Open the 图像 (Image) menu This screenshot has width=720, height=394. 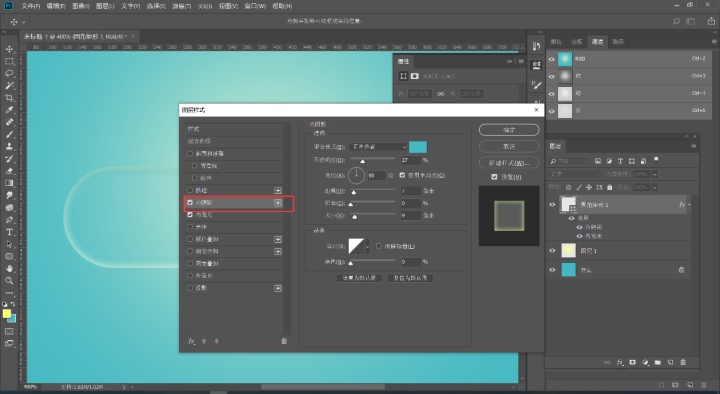pos(81,6)
